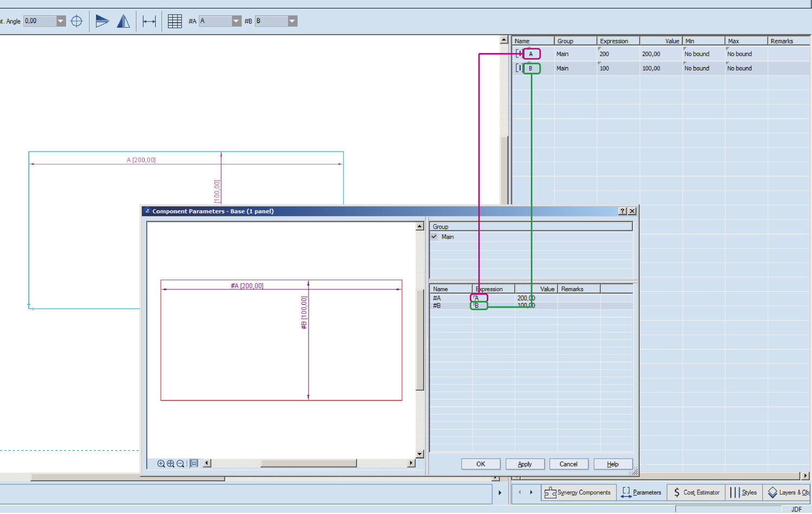The width and height of the screenshot is (812, 514).
Task: Click the Remarks header in the dialog
Action: pos(579,289)
